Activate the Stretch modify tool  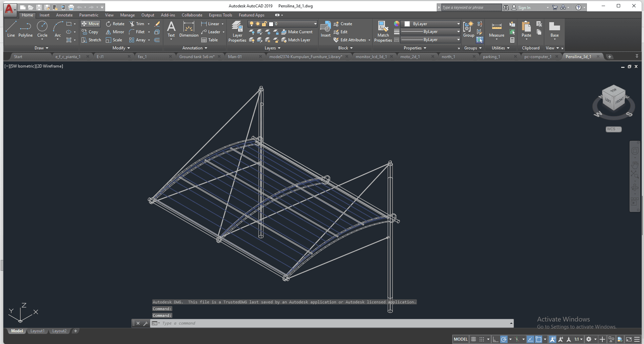point(91,40)
